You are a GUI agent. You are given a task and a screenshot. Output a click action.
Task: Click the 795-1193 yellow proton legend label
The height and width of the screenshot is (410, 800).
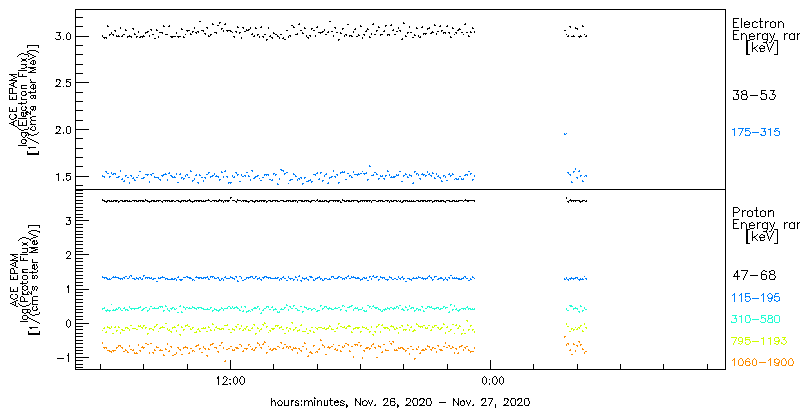[x=760, y=341]
